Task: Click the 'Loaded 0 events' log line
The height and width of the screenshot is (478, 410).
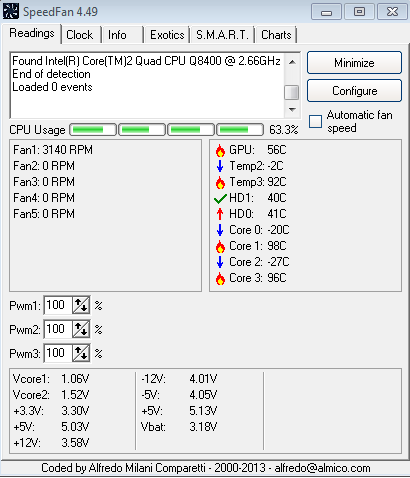Action: point(52,87)
